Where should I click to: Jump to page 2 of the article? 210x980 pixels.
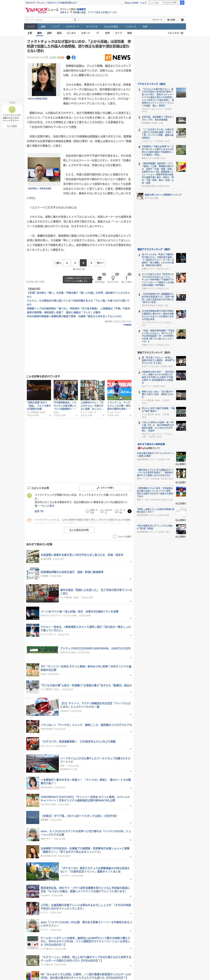(67, 262)
